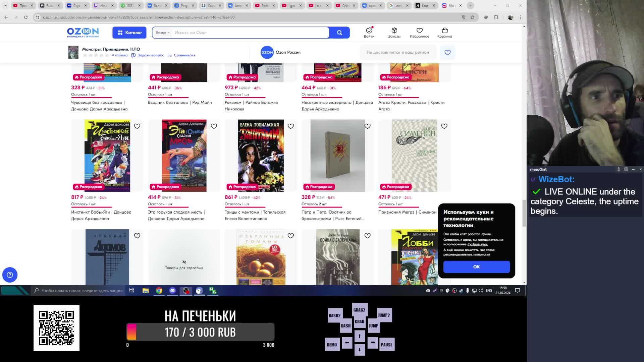Open the Ozon Корзина cart icon
Screen dimensions: 644x362
[444, 31]
